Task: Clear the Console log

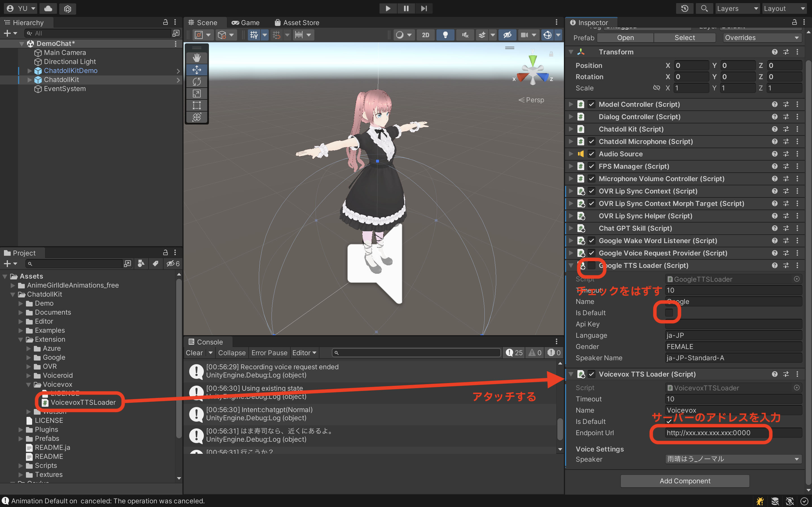Action: point(194,353)
